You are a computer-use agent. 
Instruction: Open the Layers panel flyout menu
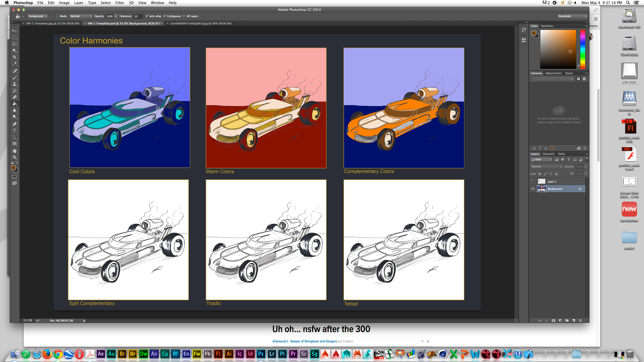click(586, 154)
